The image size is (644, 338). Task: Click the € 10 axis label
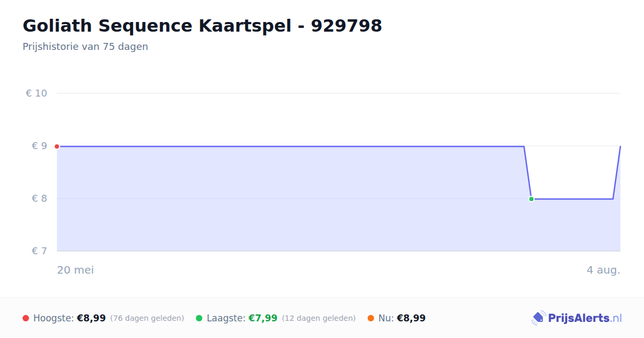click(36, 93)
